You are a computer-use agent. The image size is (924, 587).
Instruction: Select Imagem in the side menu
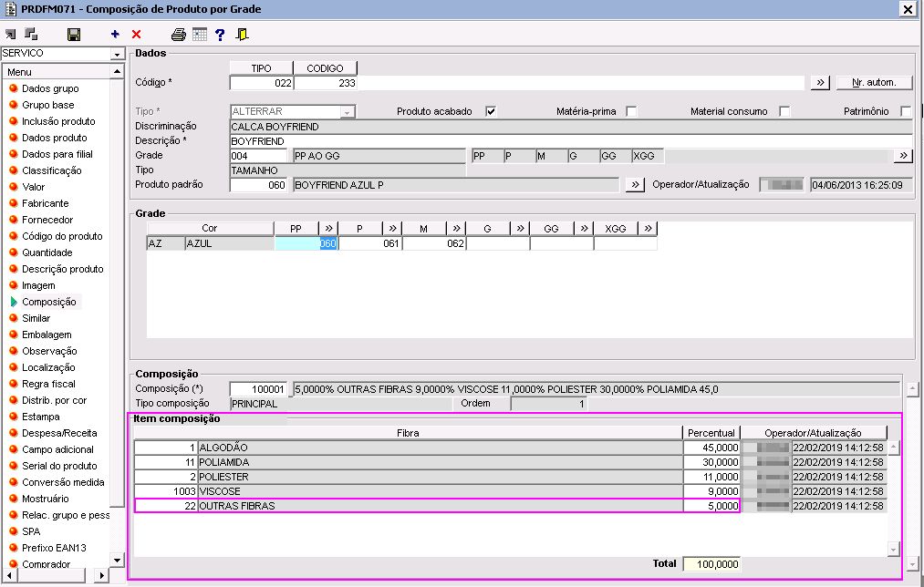click(x=38, y=285)
